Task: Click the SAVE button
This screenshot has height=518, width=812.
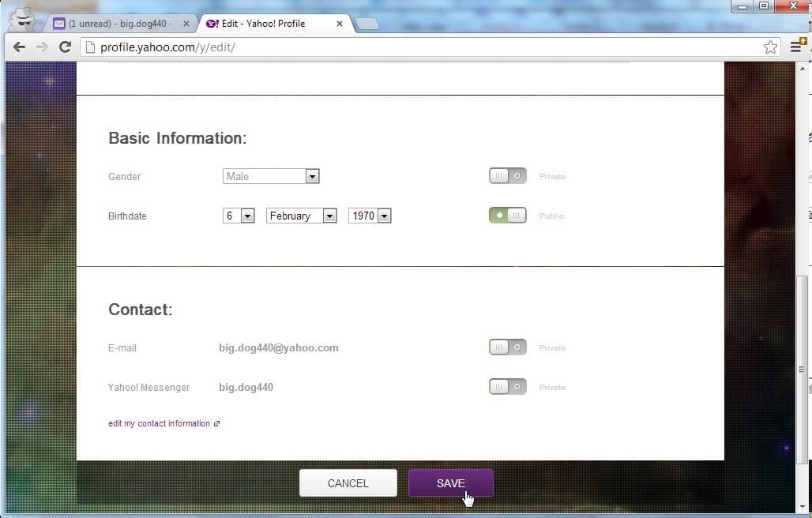Action: [x=450, y=483]
